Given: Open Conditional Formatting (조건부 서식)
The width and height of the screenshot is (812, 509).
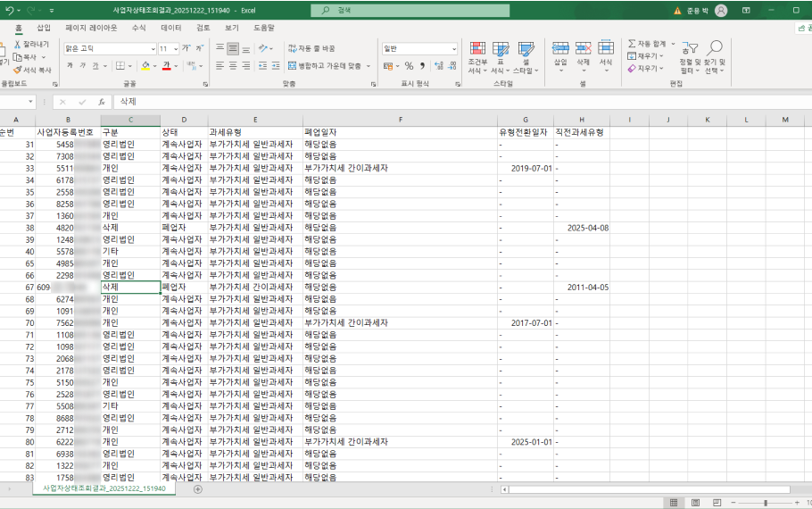Looking at the screenshot, I should (477, 57).
